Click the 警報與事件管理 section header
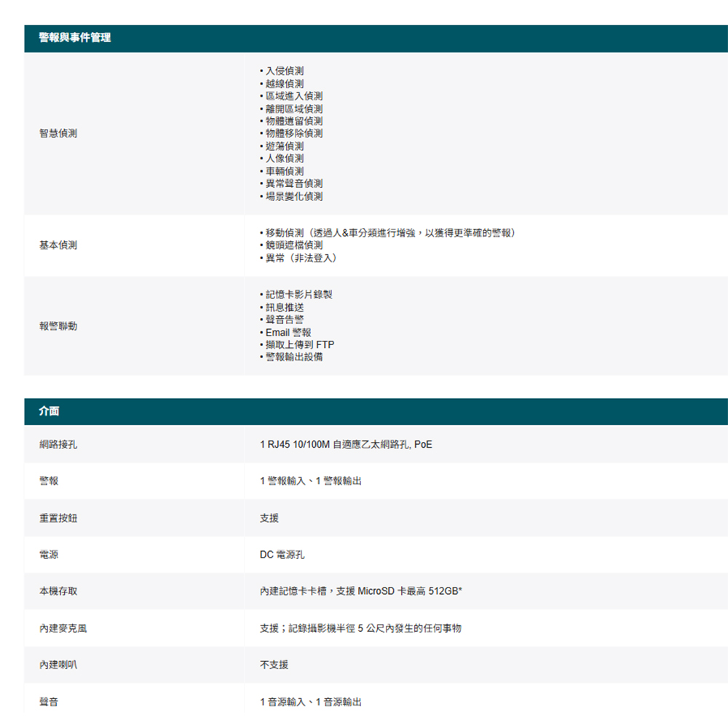Screen dimensions: 728x728 (76, 38)
